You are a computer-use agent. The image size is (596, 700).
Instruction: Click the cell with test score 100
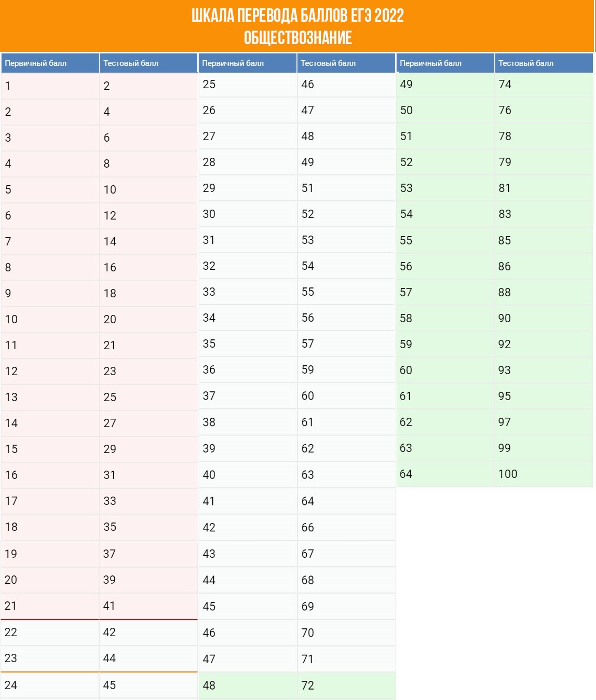point(544,474)
